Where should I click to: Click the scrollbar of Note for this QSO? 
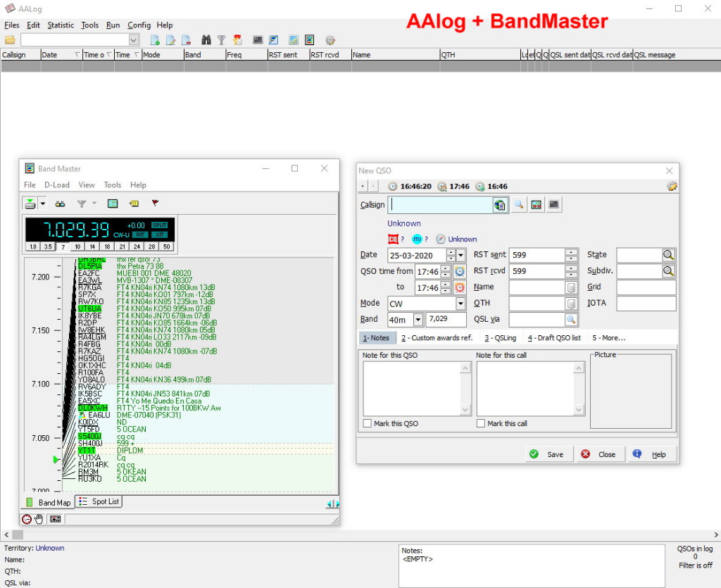[465, 389]
